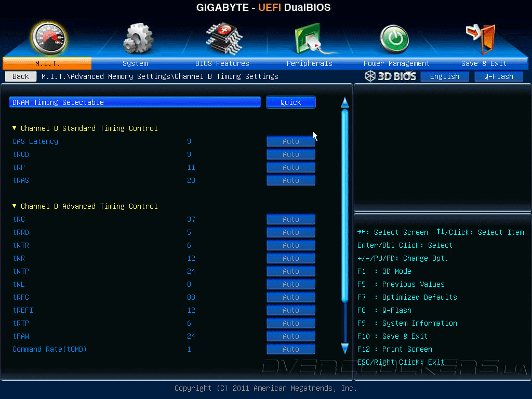This screenshot has height=399, width=532.
Task: Switch to the Save & Exit tab
Action: pyautogui.click(x=484, y=63)
